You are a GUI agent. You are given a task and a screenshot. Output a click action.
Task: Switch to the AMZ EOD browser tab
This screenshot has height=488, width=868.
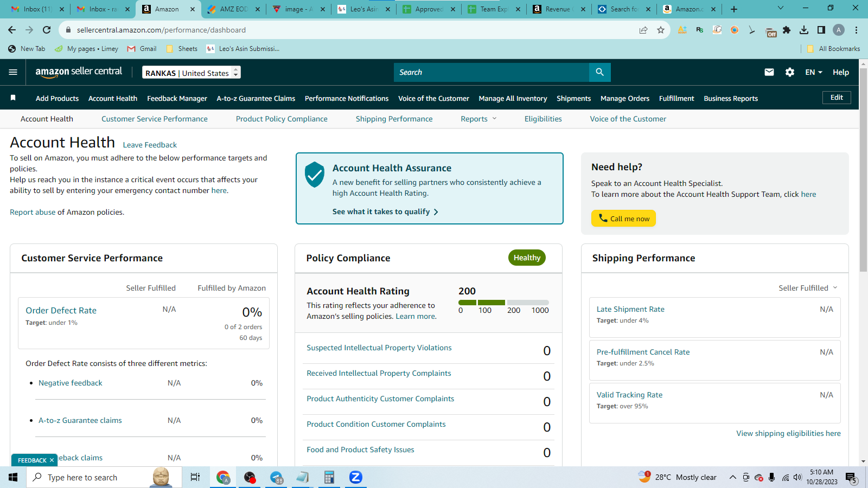[x=234, y=9]
